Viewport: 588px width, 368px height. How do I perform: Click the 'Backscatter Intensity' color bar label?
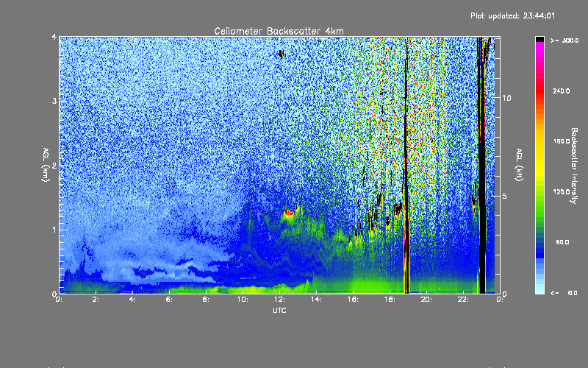tap(574, 166)
